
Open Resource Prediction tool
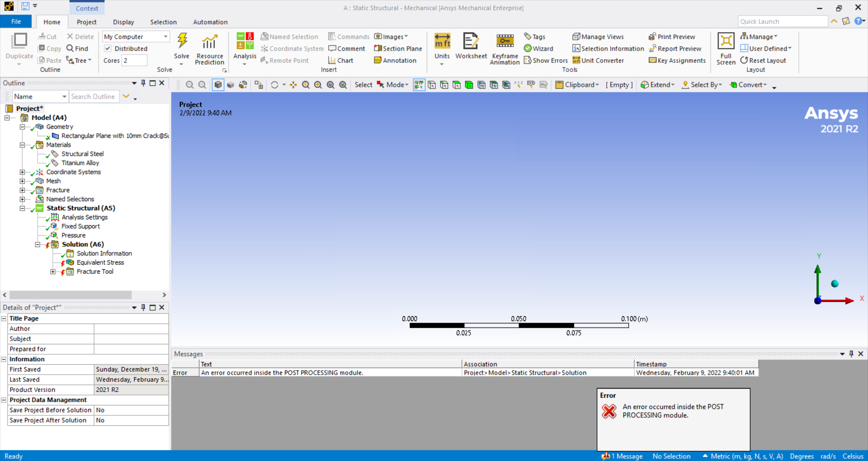tap(209, 49)
